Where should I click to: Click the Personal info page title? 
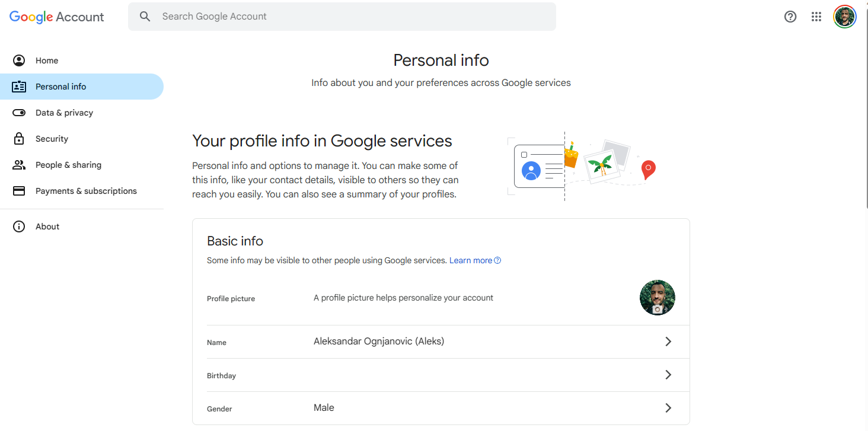(441, 60)
